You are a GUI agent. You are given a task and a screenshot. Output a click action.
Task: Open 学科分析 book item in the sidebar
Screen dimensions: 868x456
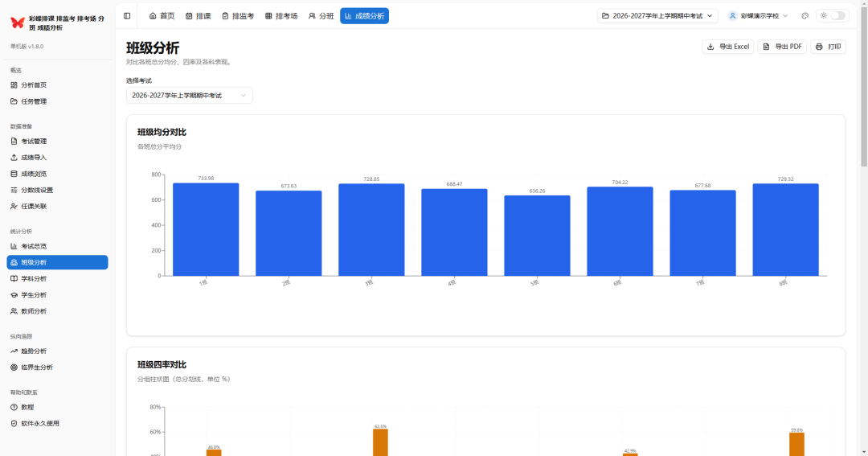point(57,279)
